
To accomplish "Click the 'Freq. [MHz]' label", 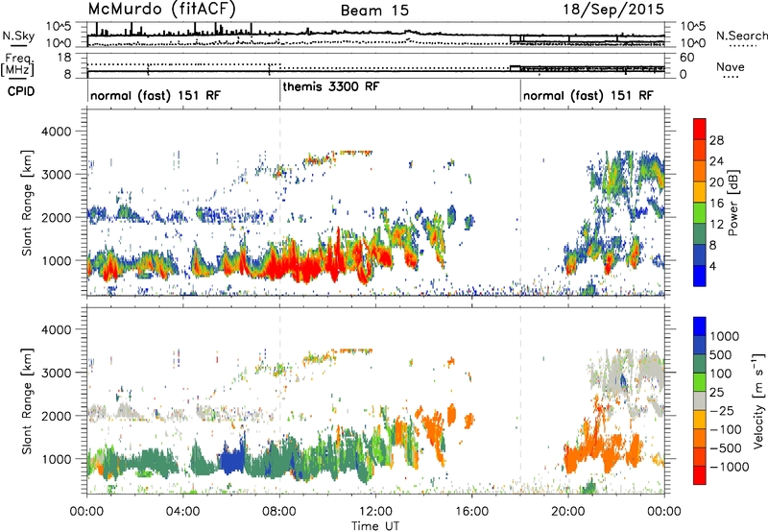I will tap(18, 65).
